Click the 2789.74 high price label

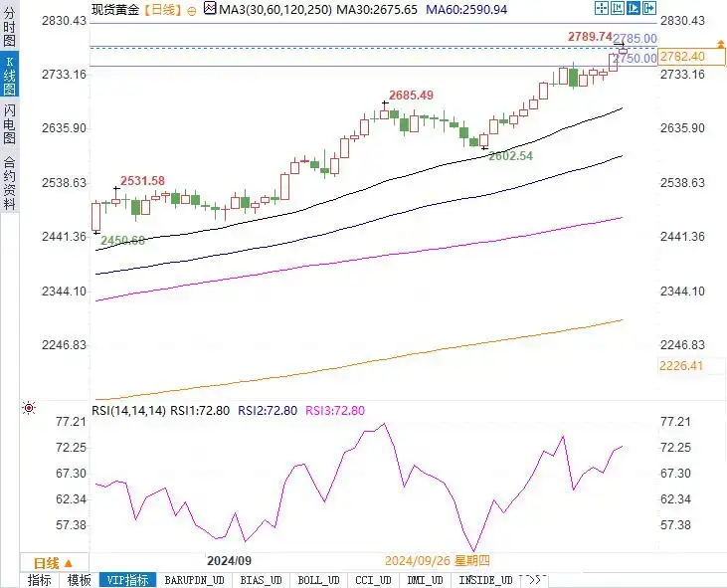tap(590, 37)
